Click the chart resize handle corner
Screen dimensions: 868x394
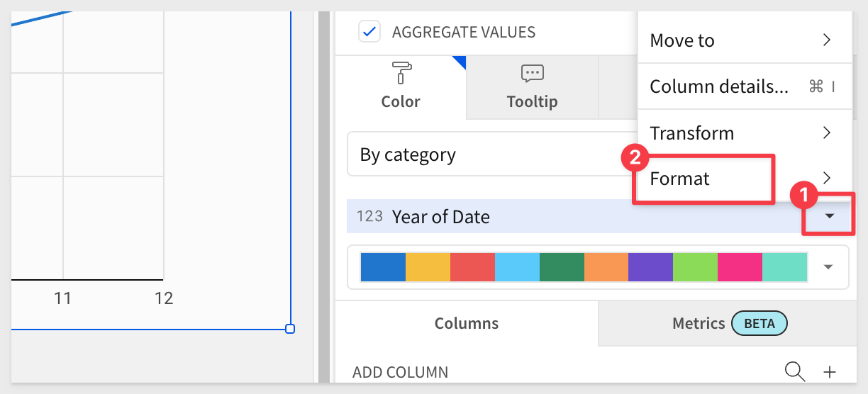289,329
